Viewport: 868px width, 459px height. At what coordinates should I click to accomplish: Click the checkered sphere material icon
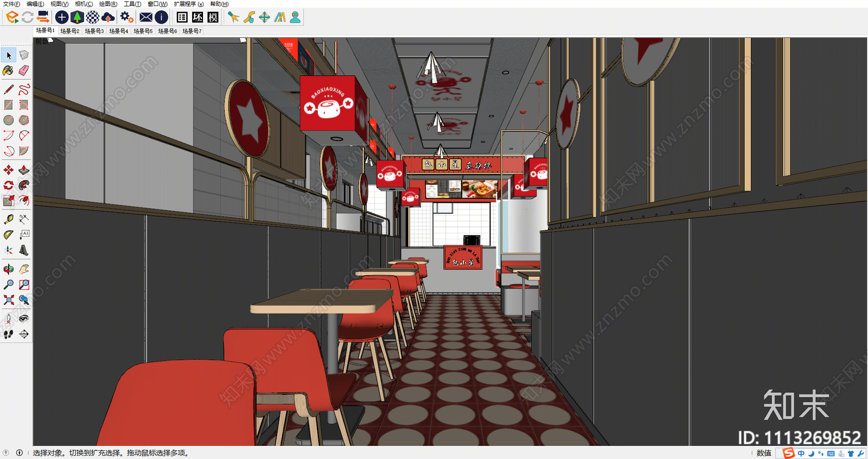pos(93,17)
